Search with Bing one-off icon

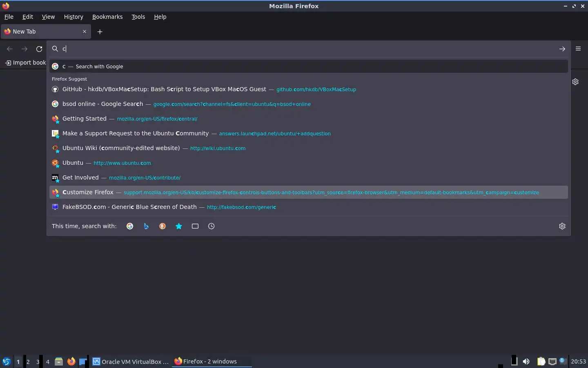[x=146, y=226]
